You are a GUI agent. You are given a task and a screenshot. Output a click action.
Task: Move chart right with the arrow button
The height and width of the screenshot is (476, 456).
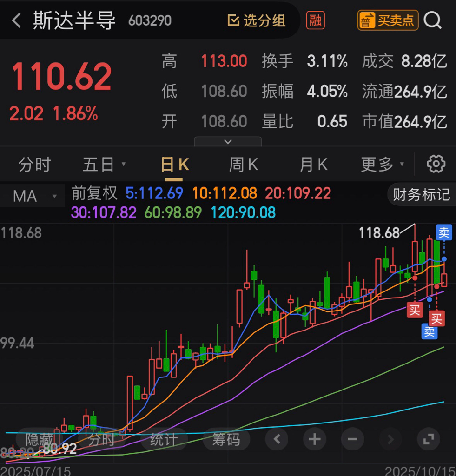click(390, 439)
